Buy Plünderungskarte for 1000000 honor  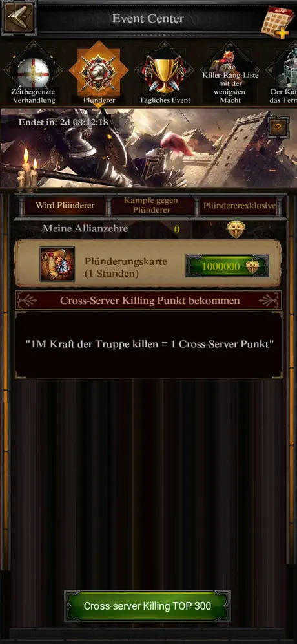[x=227, y=266]
